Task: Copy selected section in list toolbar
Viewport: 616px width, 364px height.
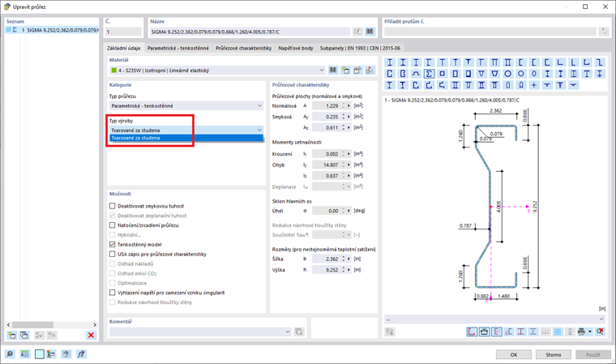Action: point(24,336)
